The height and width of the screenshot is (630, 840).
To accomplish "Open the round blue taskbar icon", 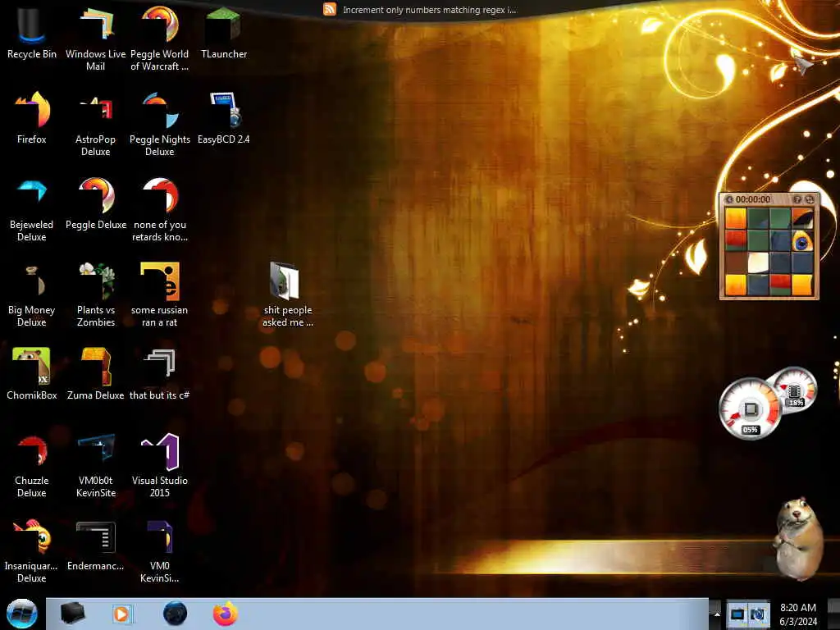I will click(x=175, y=614).
